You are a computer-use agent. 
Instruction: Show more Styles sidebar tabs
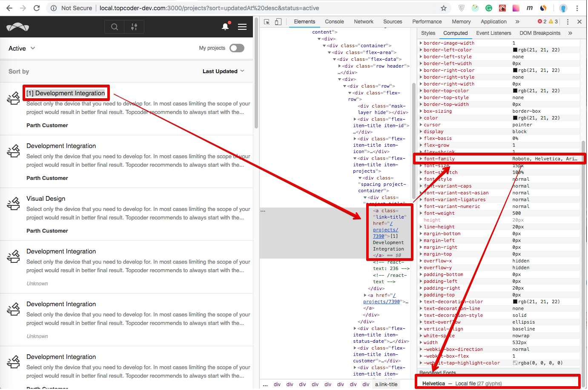coord(570,33)
